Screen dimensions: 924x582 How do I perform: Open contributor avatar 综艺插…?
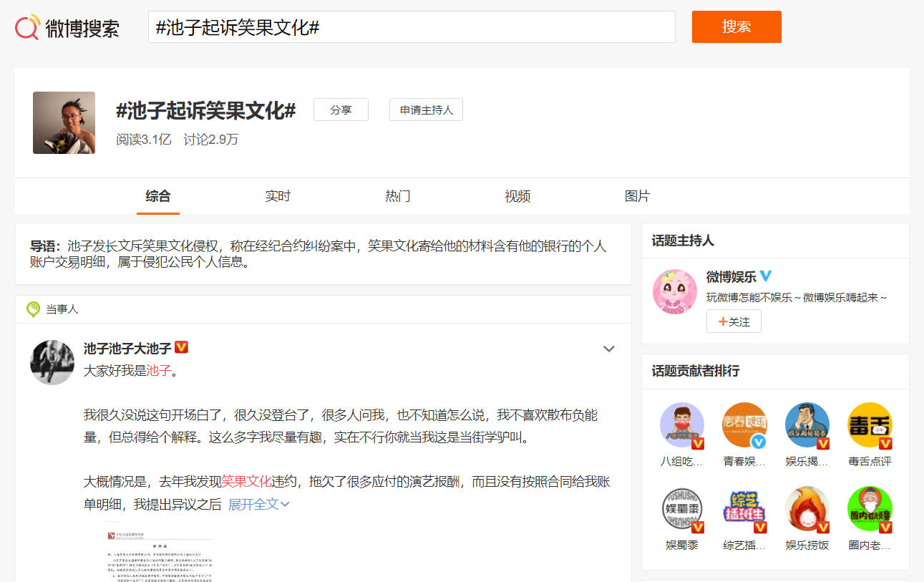pos(744,509)
